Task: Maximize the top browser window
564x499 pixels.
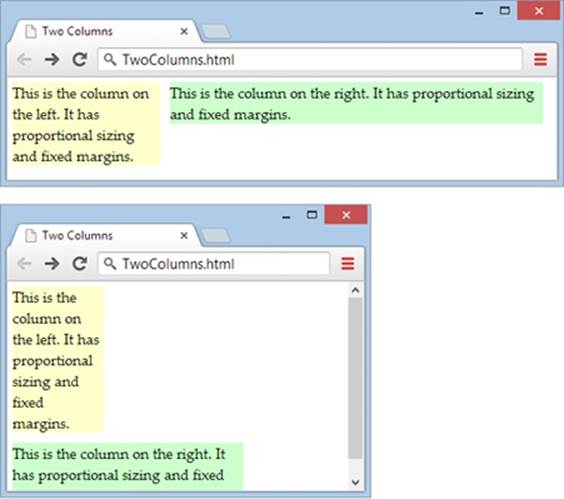Action: click(505, 10)
